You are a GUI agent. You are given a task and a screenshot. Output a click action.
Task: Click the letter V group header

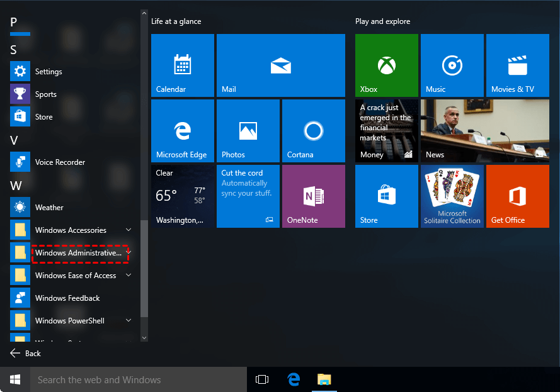14,140
